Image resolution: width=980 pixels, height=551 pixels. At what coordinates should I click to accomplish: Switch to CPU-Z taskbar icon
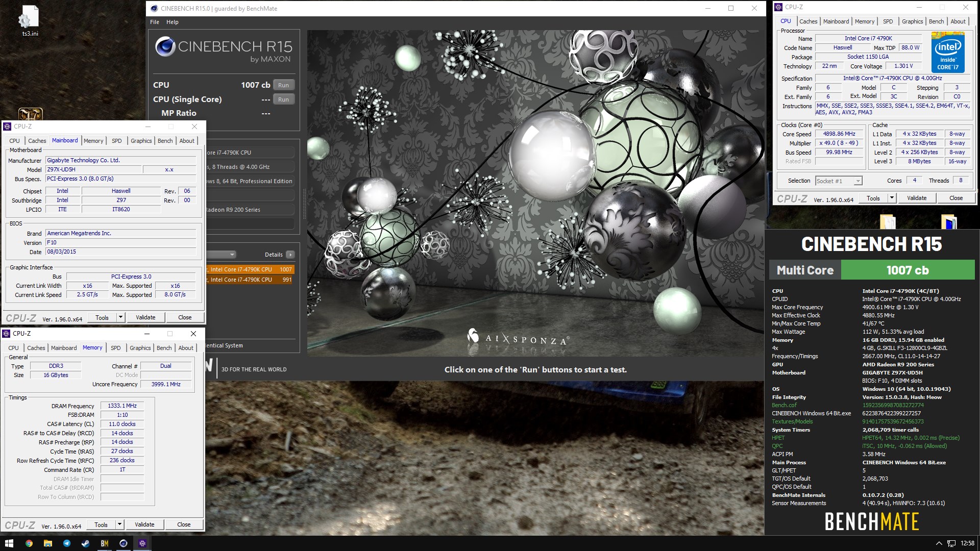(142, 543)
